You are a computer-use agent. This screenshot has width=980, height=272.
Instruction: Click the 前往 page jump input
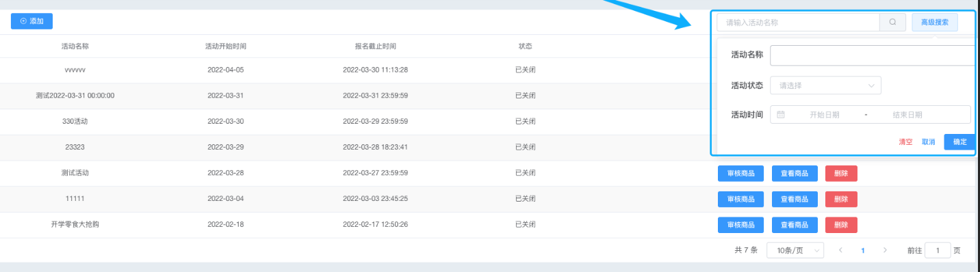(x=938, y=250)
